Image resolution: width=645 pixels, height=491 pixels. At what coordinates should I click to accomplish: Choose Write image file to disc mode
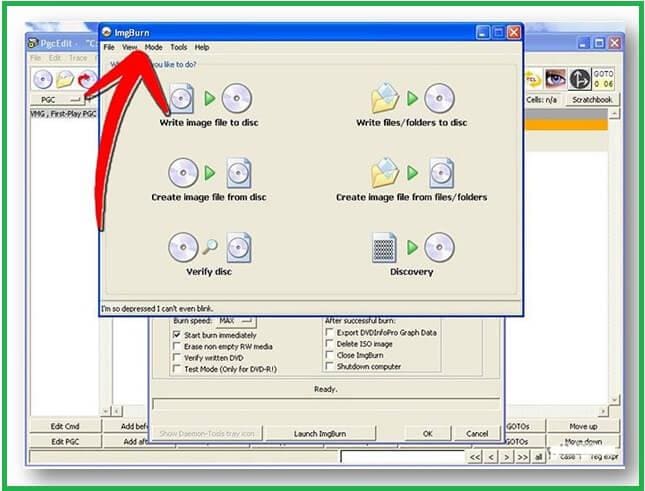click(x=209, y=104)
